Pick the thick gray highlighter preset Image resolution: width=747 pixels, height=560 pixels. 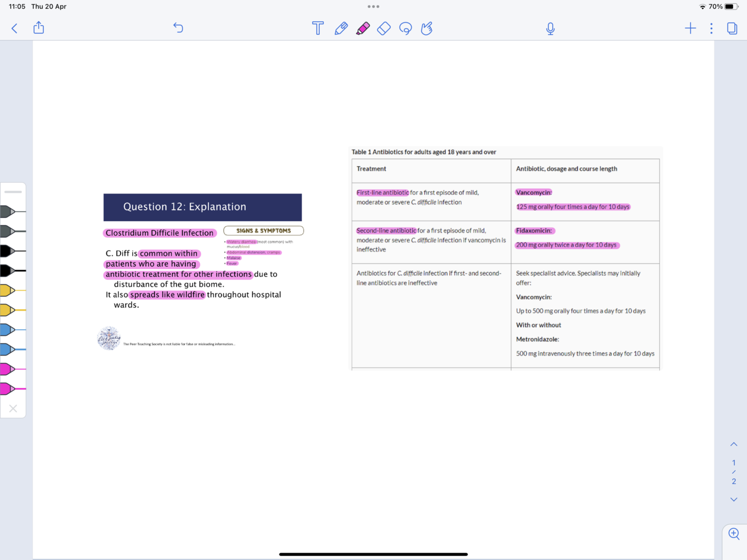click(13, 231)
